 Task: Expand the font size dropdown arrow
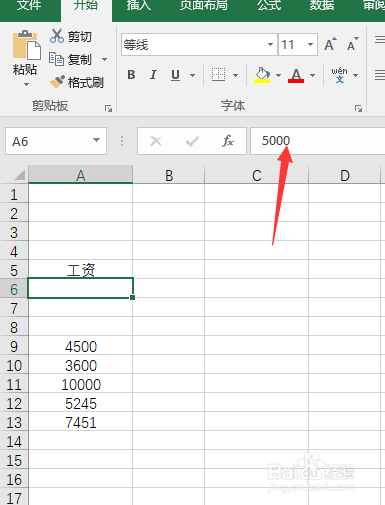point(311,44)
